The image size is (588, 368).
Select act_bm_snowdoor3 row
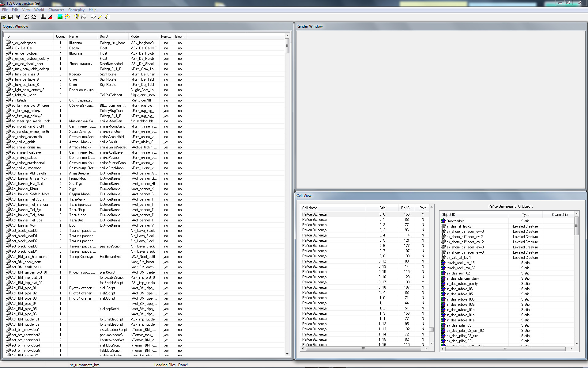96,340
